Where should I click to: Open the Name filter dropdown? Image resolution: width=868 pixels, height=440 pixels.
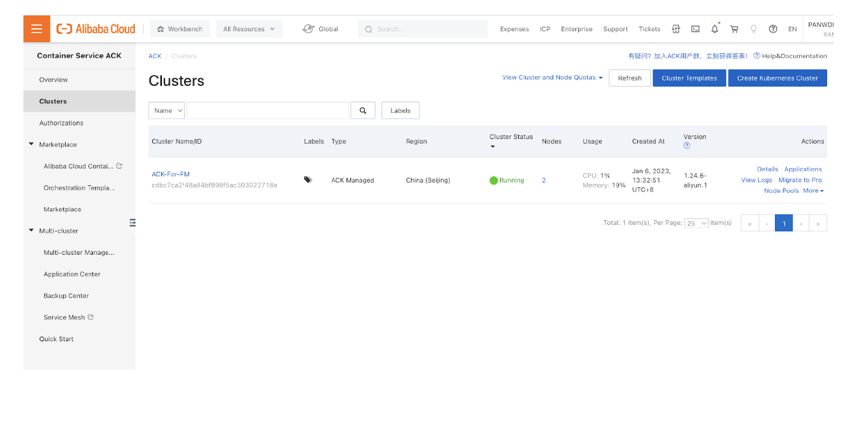pos(166,110)
